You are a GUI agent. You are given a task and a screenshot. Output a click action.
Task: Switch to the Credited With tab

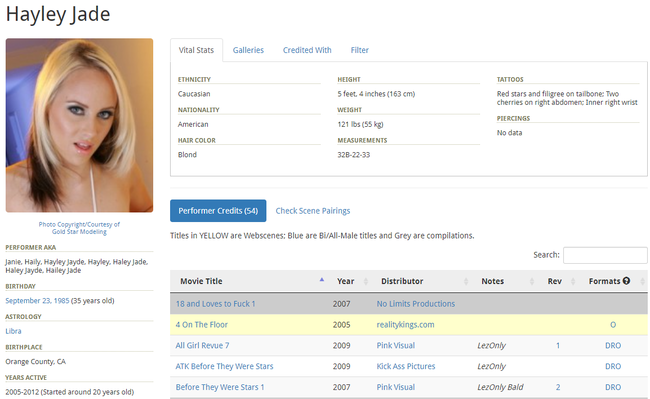[307, 50]
